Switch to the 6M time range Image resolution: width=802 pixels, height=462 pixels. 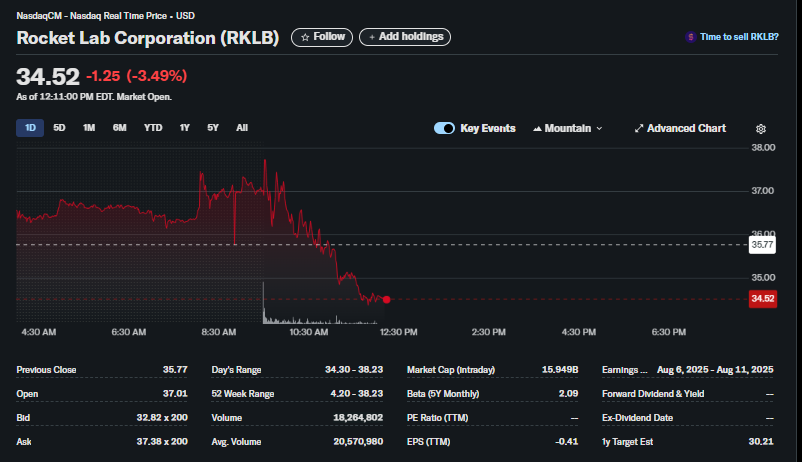pyautogui.click(x=120, y=128)
